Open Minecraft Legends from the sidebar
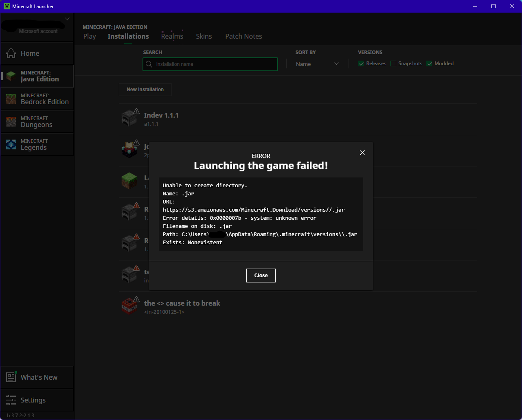Screen dimensions: 522x420 pos(37,144)
